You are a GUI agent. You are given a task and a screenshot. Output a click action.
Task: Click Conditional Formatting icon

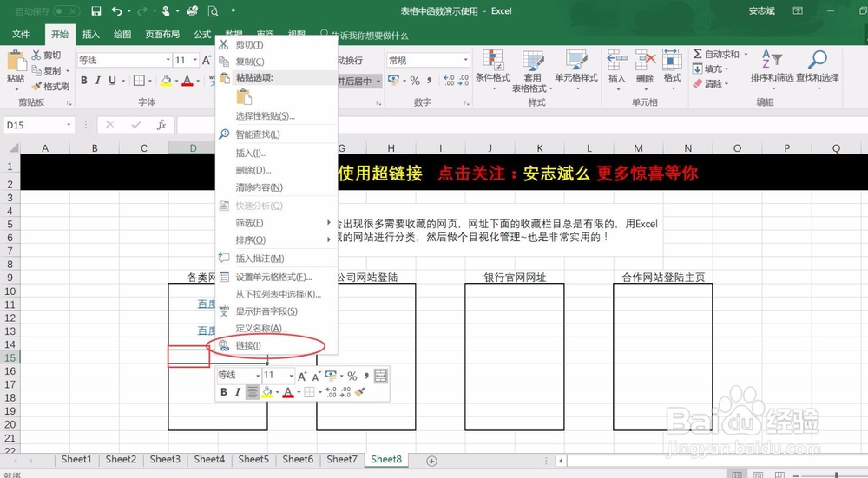(493, 61)
